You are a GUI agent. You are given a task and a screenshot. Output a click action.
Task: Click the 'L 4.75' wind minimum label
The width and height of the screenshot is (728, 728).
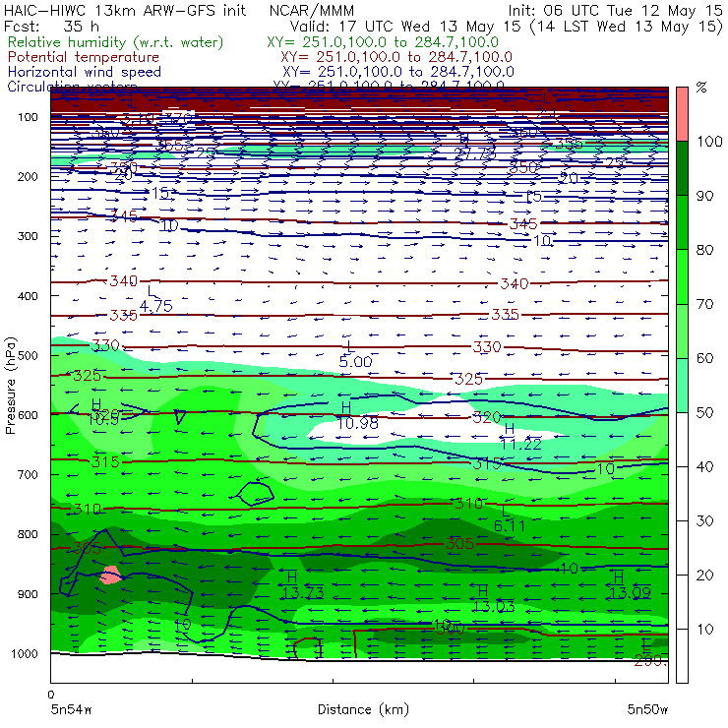pyautogui.click(x=155, y=299)
